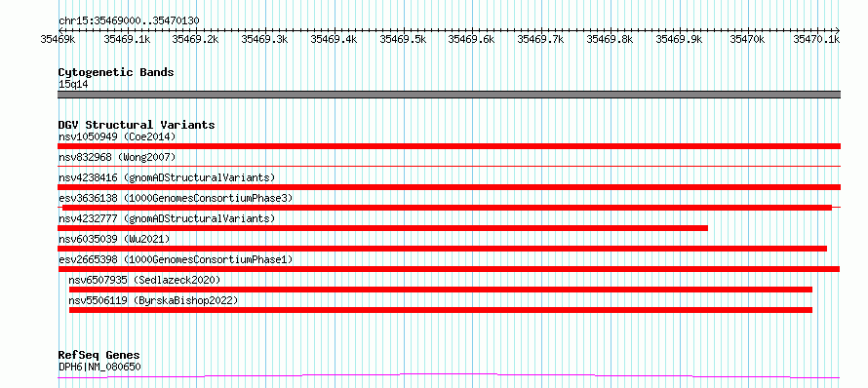
Task: Click the RefSeq Genes track title
Action: tap(99, 356)
